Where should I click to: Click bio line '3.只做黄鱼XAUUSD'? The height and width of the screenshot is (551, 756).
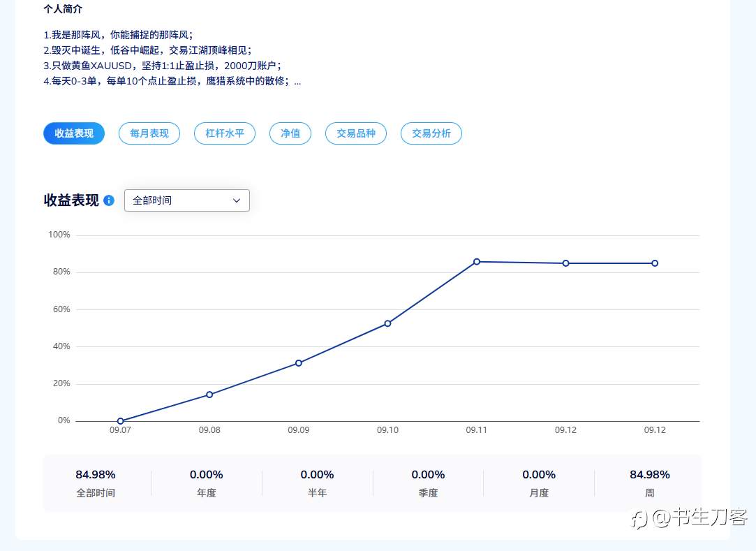point(163,66)
